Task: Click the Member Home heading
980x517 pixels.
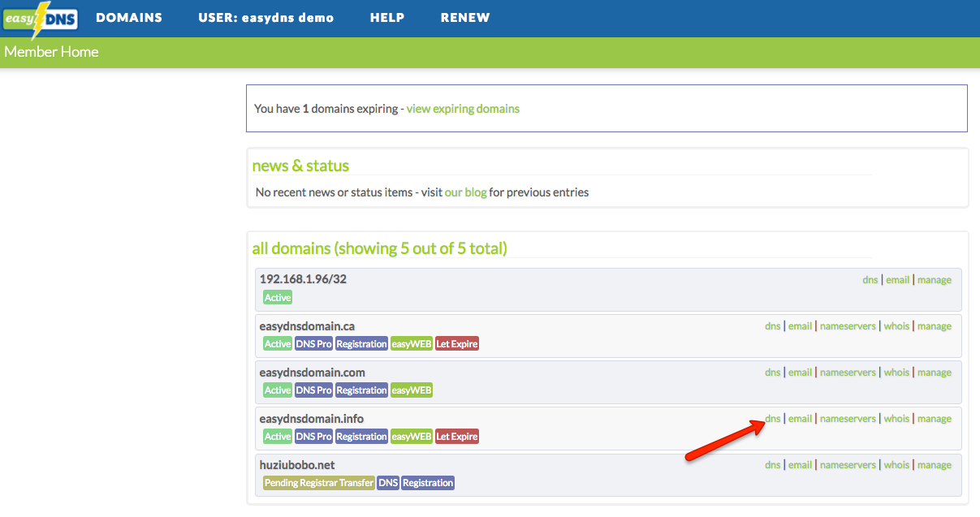Action: point(51,52)
